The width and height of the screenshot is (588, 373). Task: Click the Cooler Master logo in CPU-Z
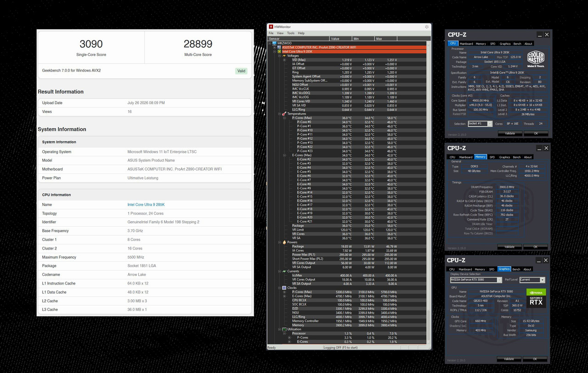pos(536,59)
